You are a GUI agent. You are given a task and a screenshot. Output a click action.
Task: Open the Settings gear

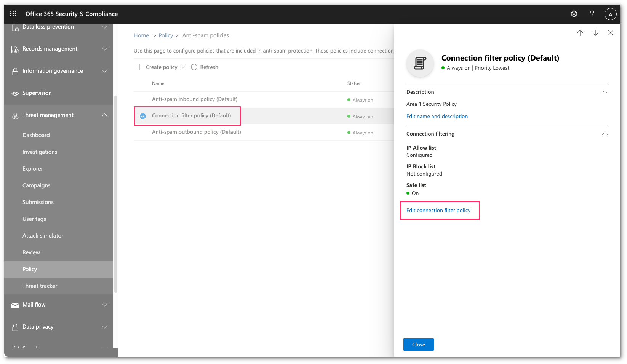coord(574,13)
